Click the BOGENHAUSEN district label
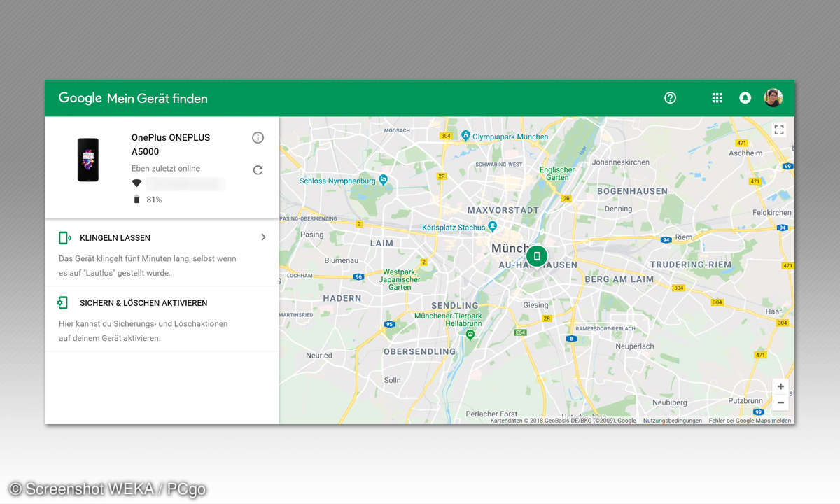The image size is (840, 504). pyautogui.click(x=633, y=190)
